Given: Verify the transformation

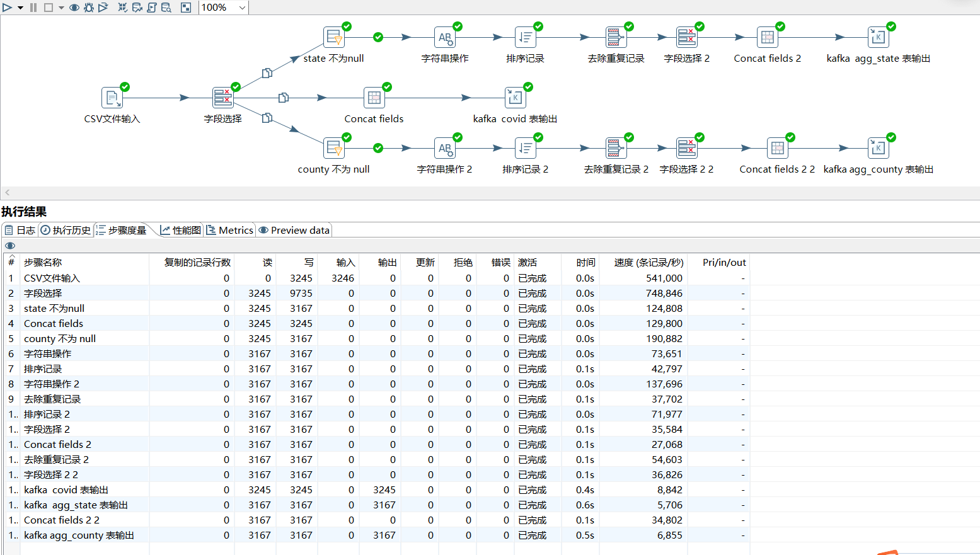Looking at the screenshot, I should coord(123,8).
